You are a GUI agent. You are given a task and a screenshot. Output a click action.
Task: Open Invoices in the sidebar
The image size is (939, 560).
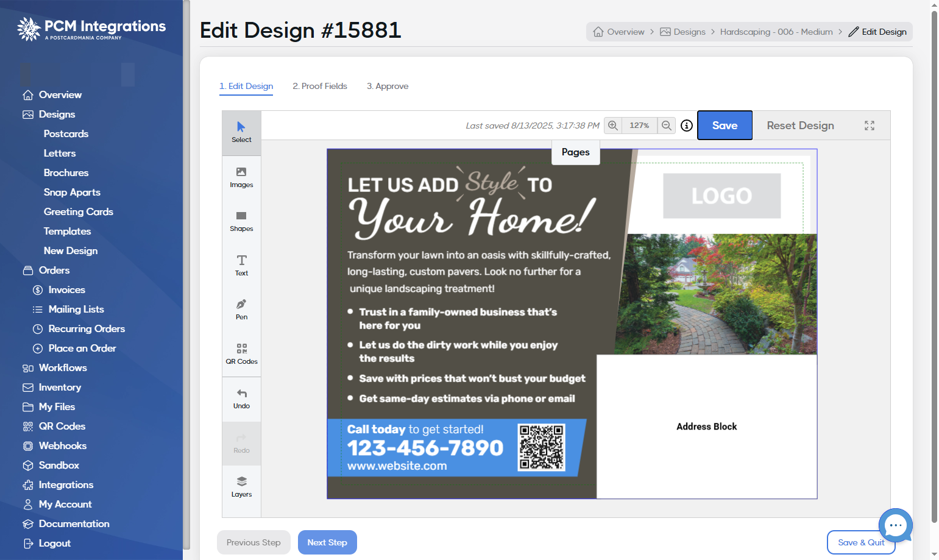[66, 289]
